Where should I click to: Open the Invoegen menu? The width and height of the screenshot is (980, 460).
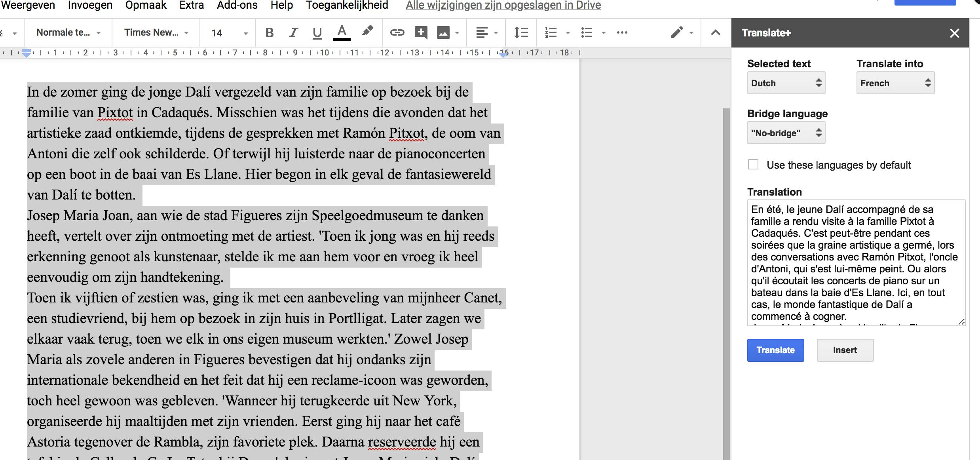click(x=90, y=6)
